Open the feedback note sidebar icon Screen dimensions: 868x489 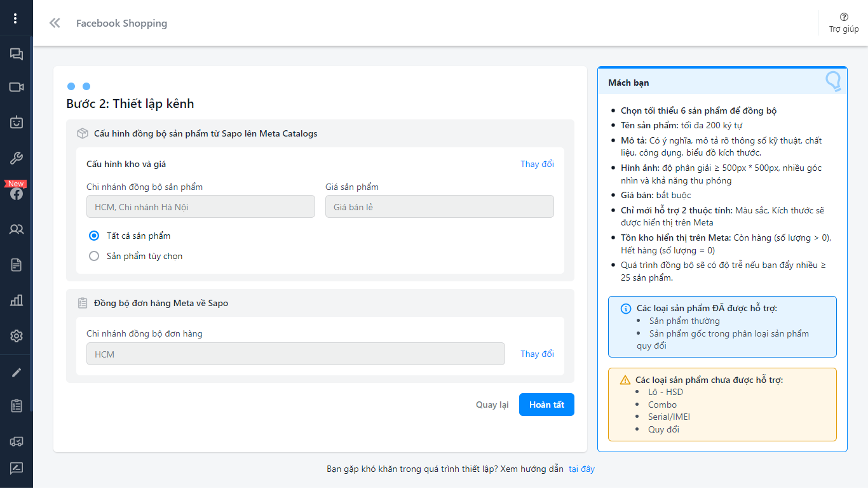17,469
